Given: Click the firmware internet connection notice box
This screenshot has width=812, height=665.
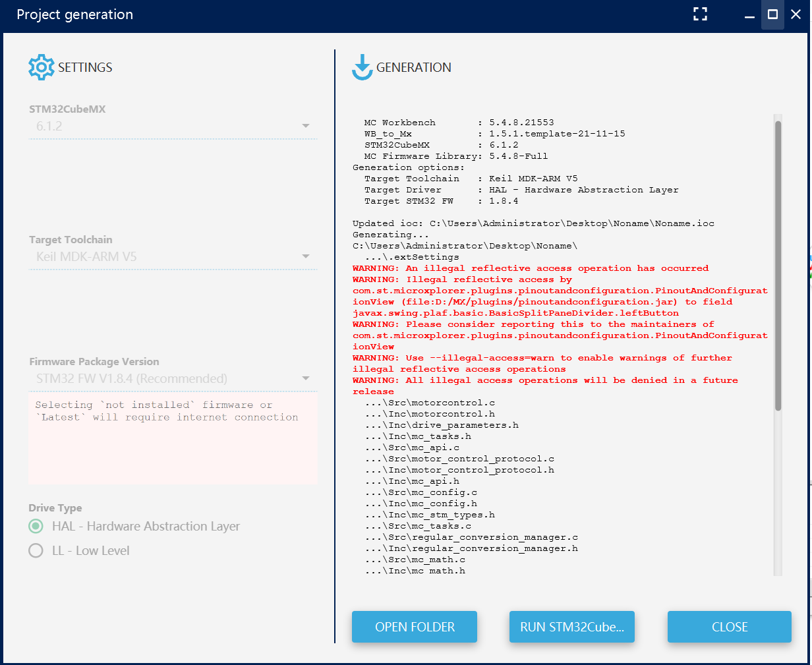Looking at the screenshot, I should pyautogui.click(x=173, y=439).
